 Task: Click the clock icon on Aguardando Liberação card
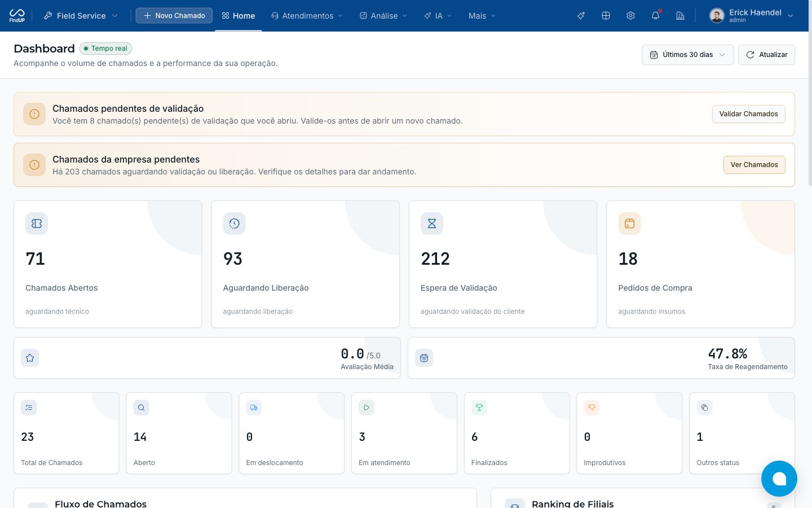tap(234, 224)
